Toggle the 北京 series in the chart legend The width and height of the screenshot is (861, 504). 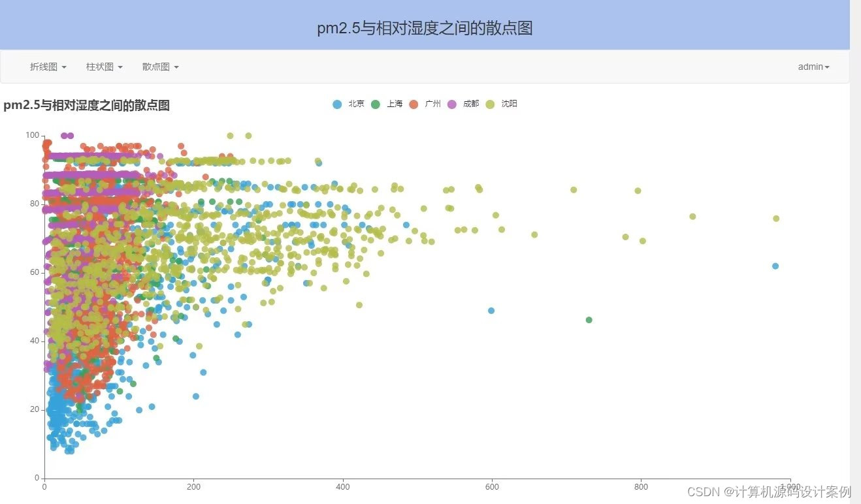(356, 104)
